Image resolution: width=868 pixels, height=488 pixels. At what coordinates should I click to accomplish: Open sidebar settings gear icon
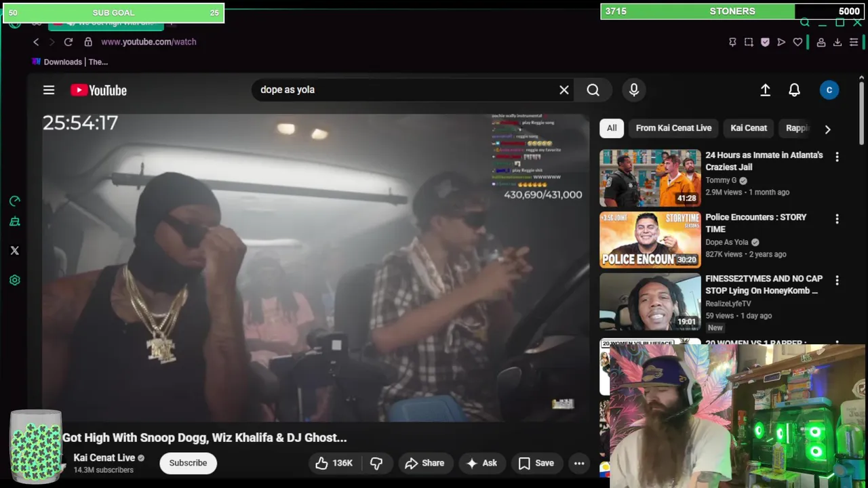coord(15,280)
